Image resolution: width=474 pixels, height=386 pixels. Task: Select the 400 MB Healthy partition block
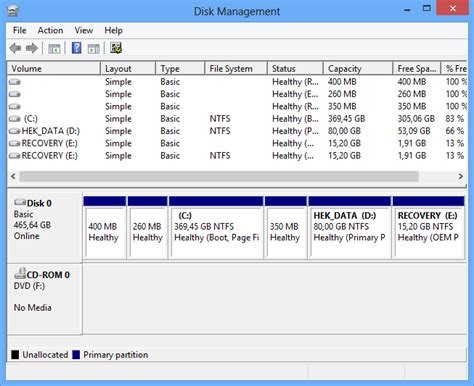(x=105, y=228)
